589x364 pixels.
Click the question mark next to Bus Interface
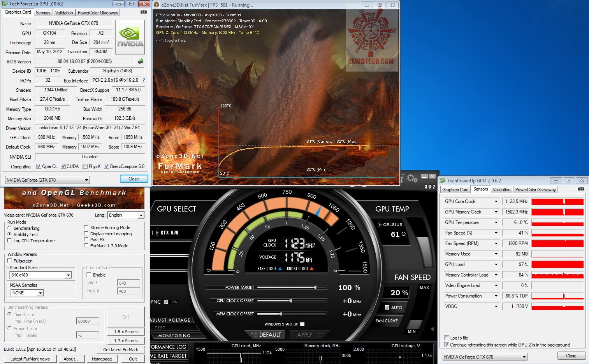pos(144,80)
